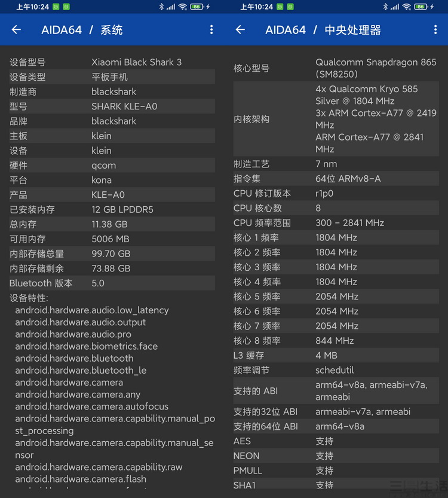Tap the AIDA64 / 中央处理器 title
Viewport: 448px width, 498px height.
(323, 30)
